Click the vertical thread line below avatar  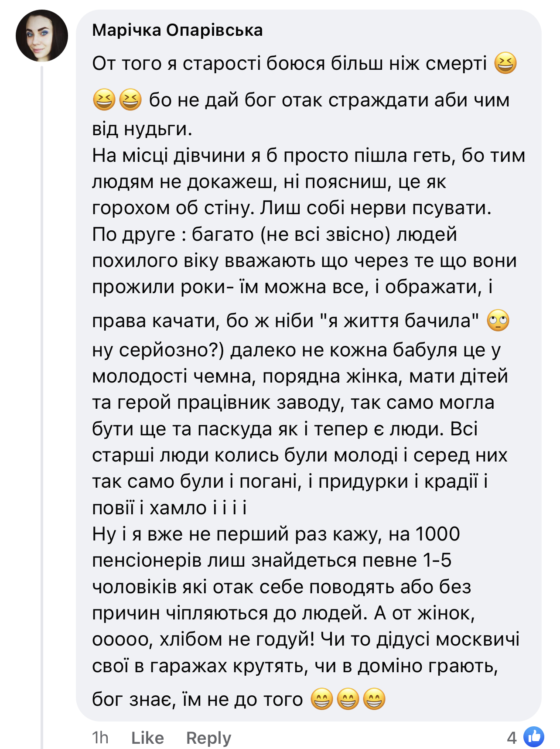click(42, 393)
